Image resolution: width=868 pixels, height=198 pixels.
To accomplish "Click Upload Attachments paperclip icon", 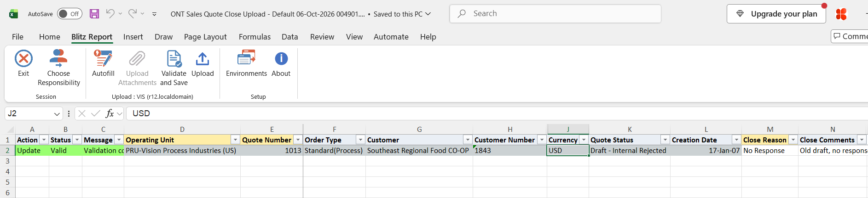I will click(x=137, y=59).
